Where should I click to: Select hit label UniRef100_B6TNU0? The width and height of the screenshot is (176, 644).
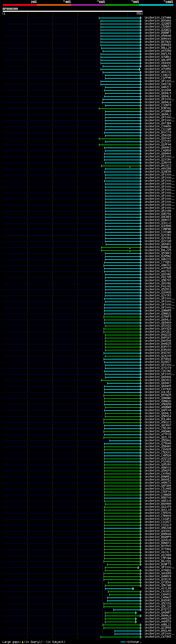[x=158, y=42]
